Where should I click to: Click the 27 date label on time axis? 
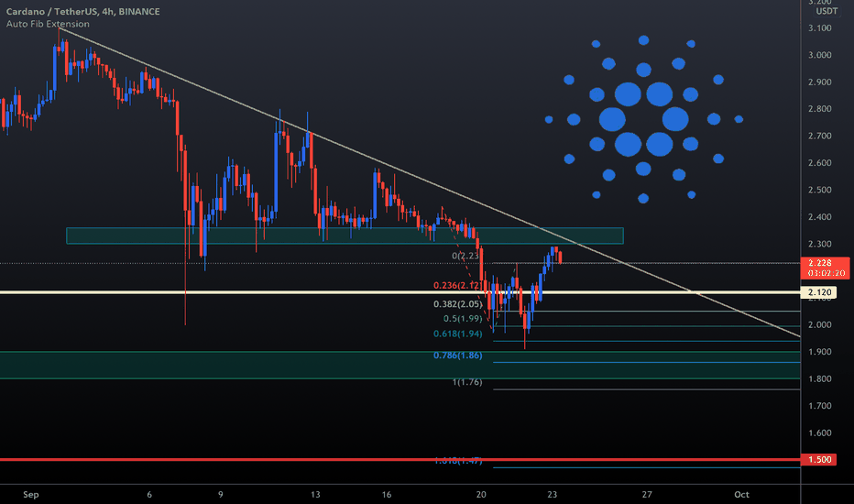click(647, 495)
